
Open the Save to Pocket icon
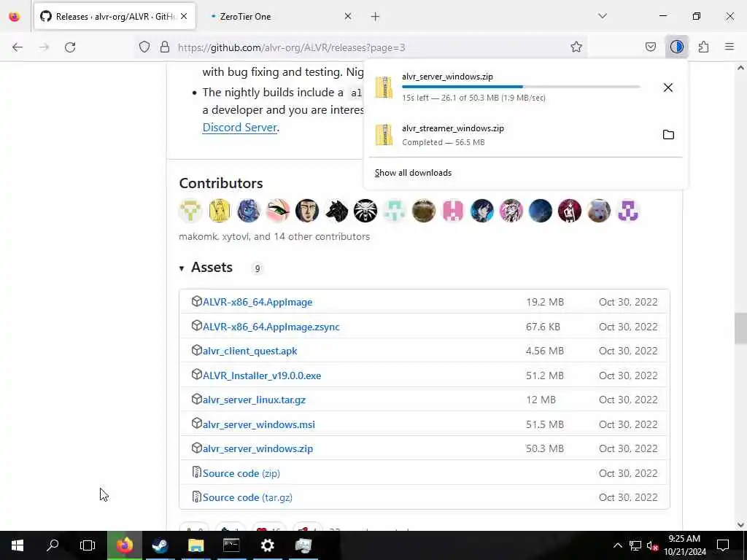click(650, 47)
